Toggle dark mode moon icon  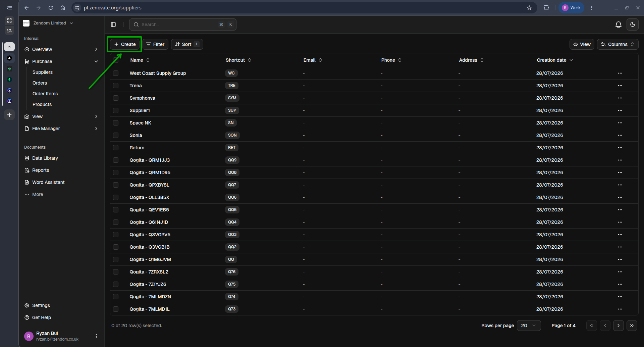632,24
